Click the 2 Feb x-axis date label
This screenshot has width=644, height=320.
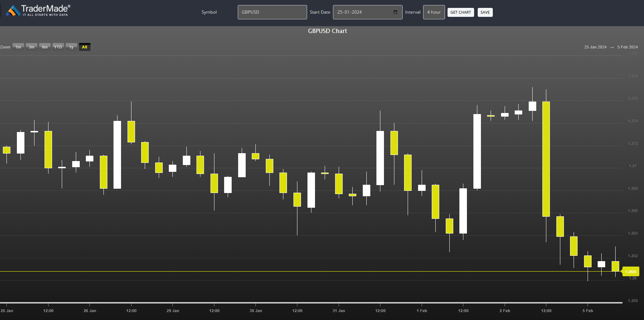pyautogui.click(x=505, y=311)
